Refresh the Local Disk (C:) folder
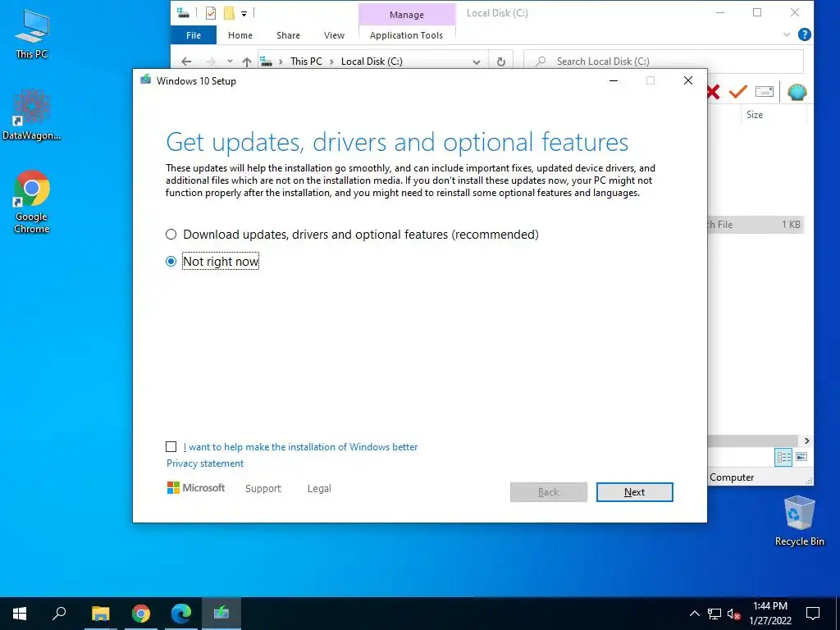The height and width of the screenshot is (630, 840). coord(501,62)
